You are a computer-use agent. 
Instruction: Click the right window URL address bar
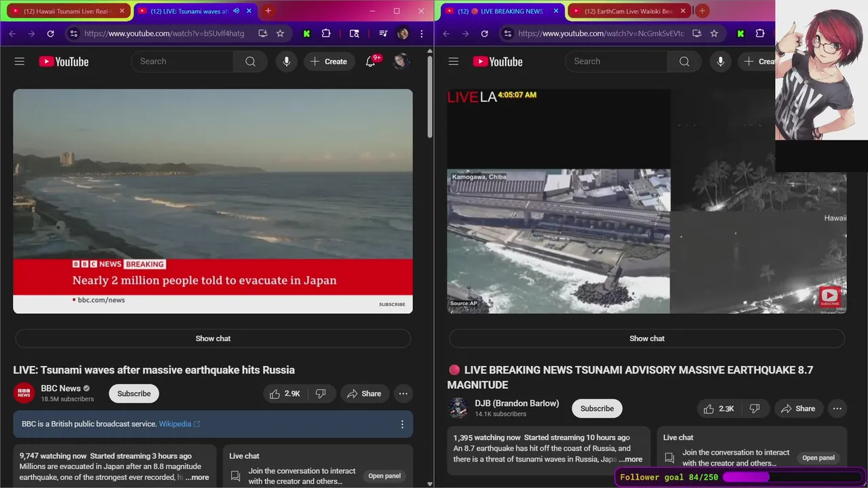601,33
